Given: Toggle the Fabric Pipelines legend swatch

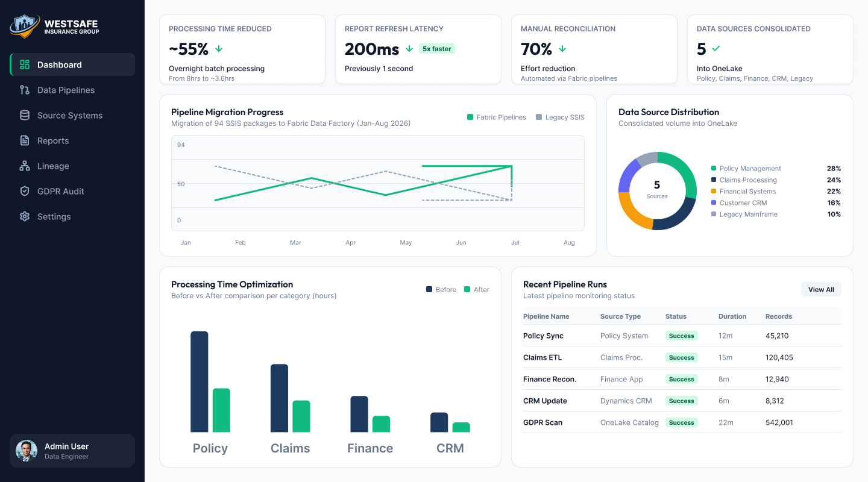Looking at the screenshot, I should tap(470, 117).
